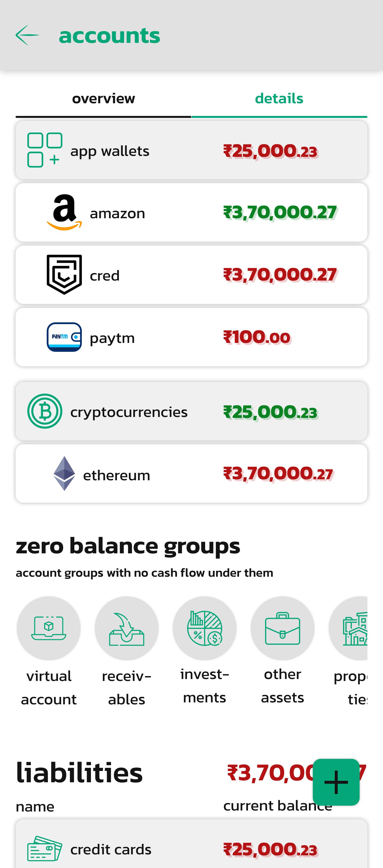Open the amazon wallet account
Image resolution: width=383 pixels, height=868 pixels.
pos(191,213)
